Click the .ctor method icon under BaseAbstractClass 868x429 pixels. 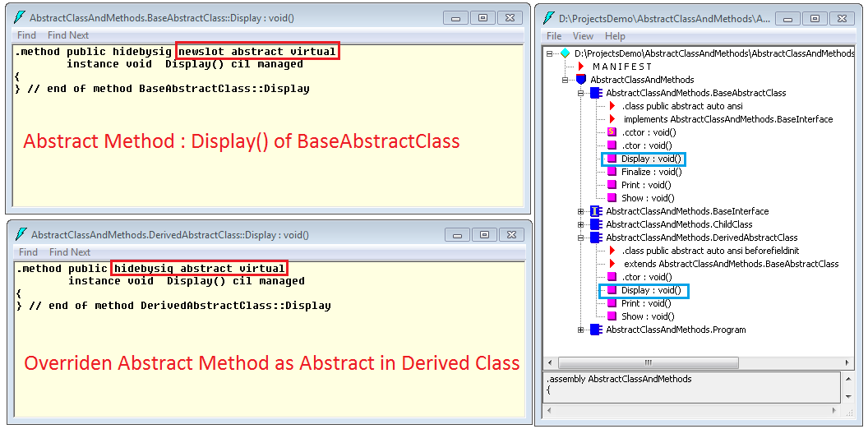click(x=612, y=145)
